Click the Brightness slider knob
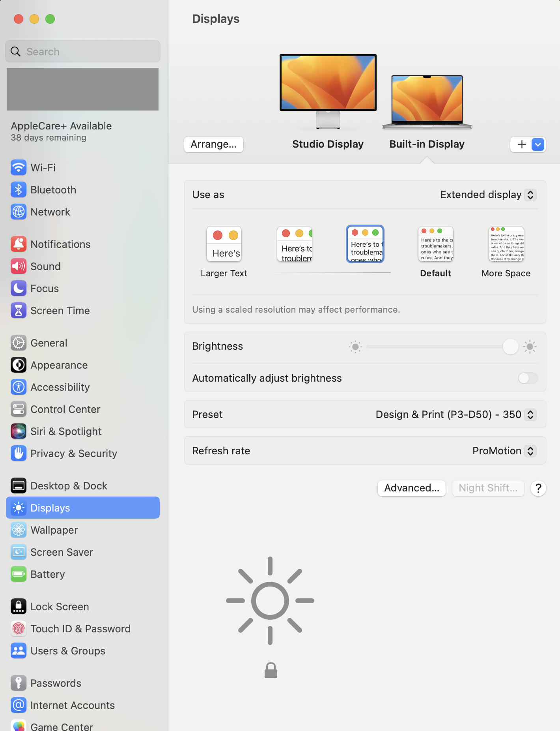The height and width of the screenshot is (731, 560). click(511, 347)
